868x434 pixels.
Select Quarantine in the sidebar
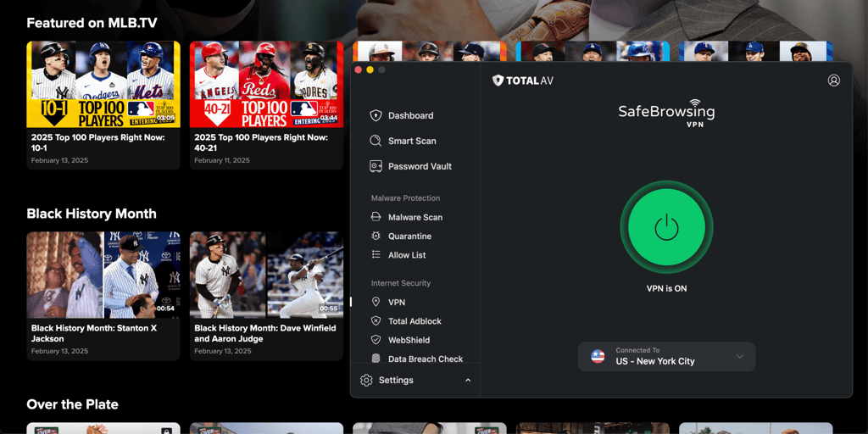point(409,236)
